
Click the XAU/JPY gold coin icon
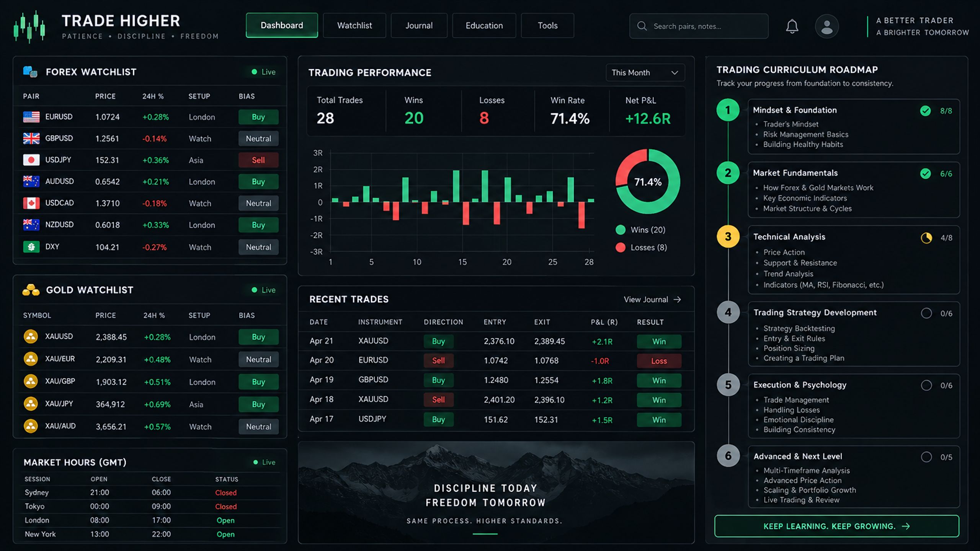(x=31, y=403)
